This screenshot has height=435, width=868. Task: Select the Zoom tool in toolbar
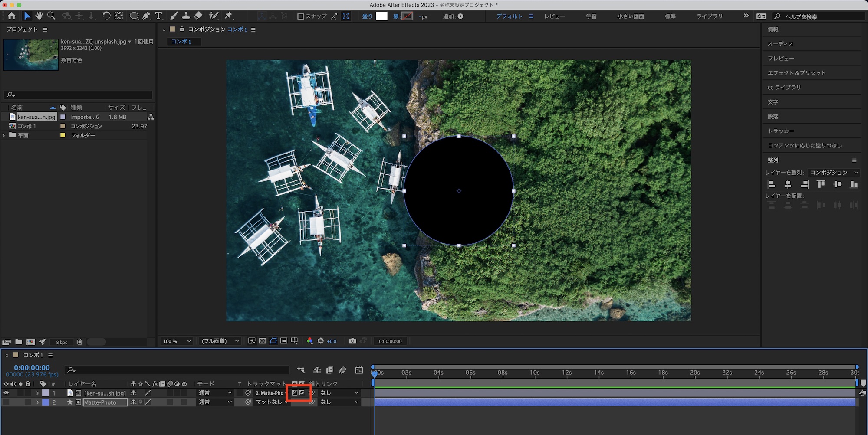point(51,16)
